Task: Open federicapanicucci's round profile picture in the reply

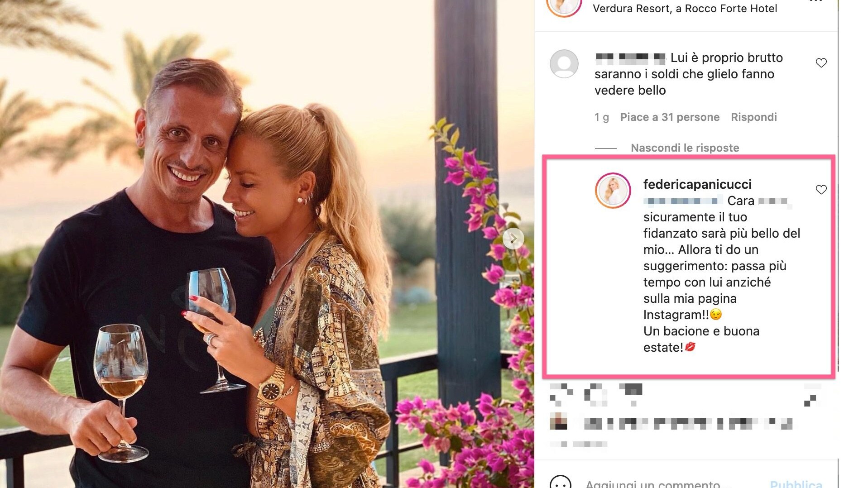Action: pyautogui.click(x=613, y=191)
